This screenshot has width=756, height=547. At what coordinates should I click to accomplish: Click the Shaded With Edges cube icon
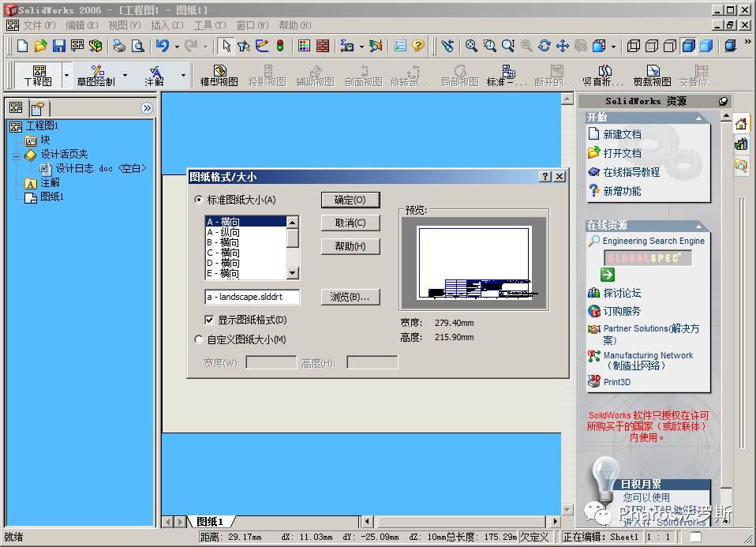coord(688,46)
